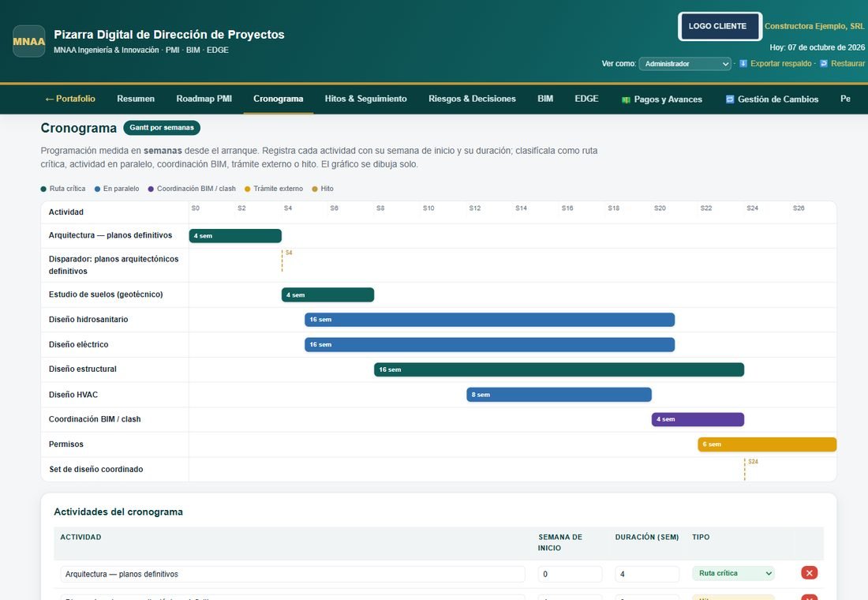The height and width of the screenshot is (600, 868).
Task: Click the Set de diseño coordinado row label
Action: 96,469
